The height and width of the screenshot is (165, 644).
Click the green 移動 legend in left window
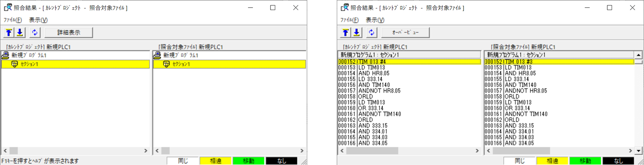(248, 161)
